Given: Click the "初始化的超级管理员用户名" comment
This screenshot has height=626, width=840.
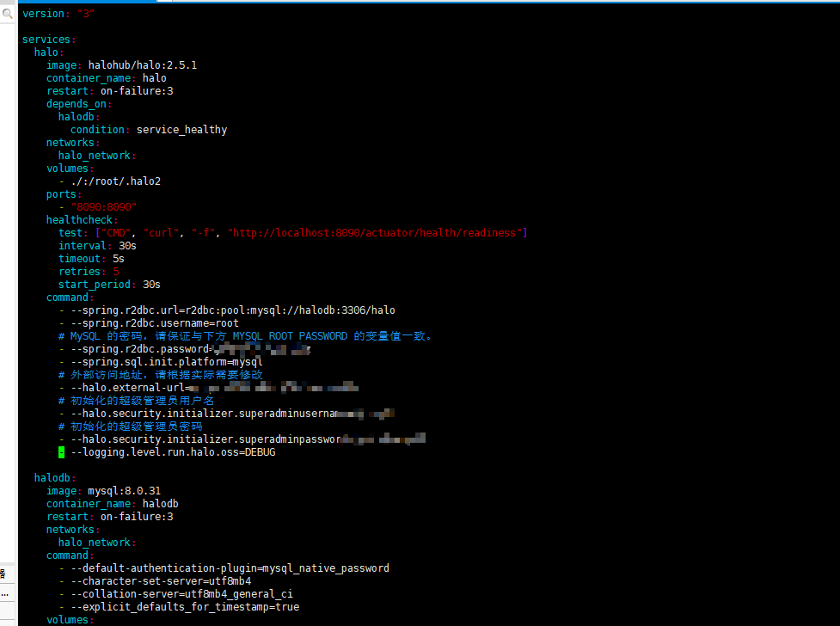Looking at the screenshot, I should pos(136,401).
